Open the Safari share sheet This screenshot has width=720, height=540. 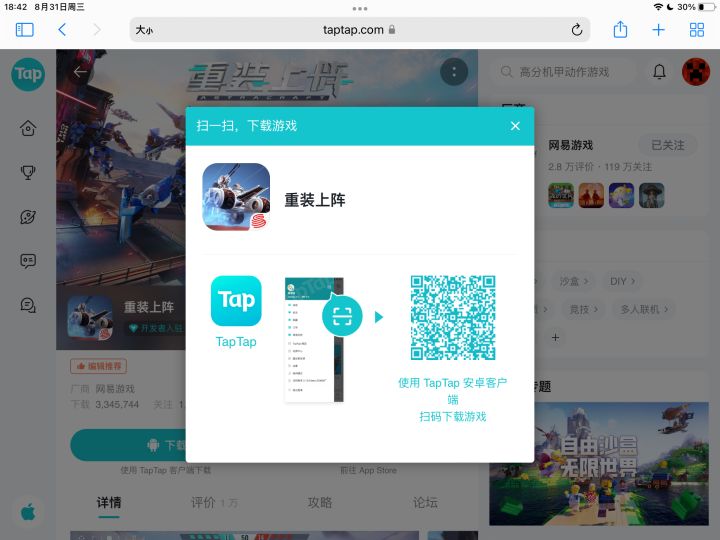point(620,29)
